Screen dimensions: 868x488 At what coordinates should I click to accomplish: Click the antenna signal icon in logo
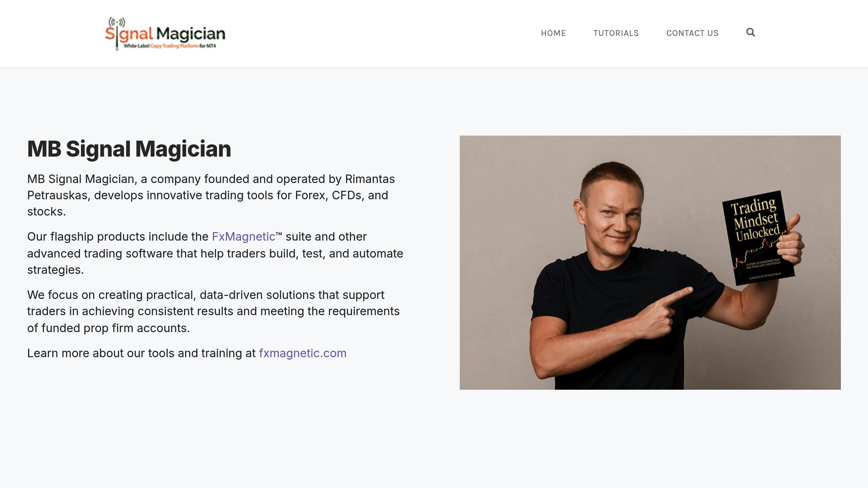[x=117, y=22]
